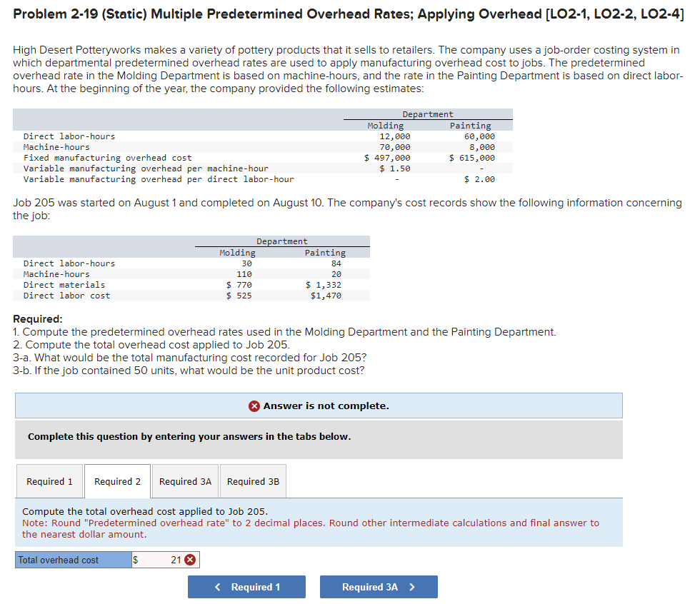Click the 'Required 3A >' navigation button

pyautogui.click(x=379, y=586)
